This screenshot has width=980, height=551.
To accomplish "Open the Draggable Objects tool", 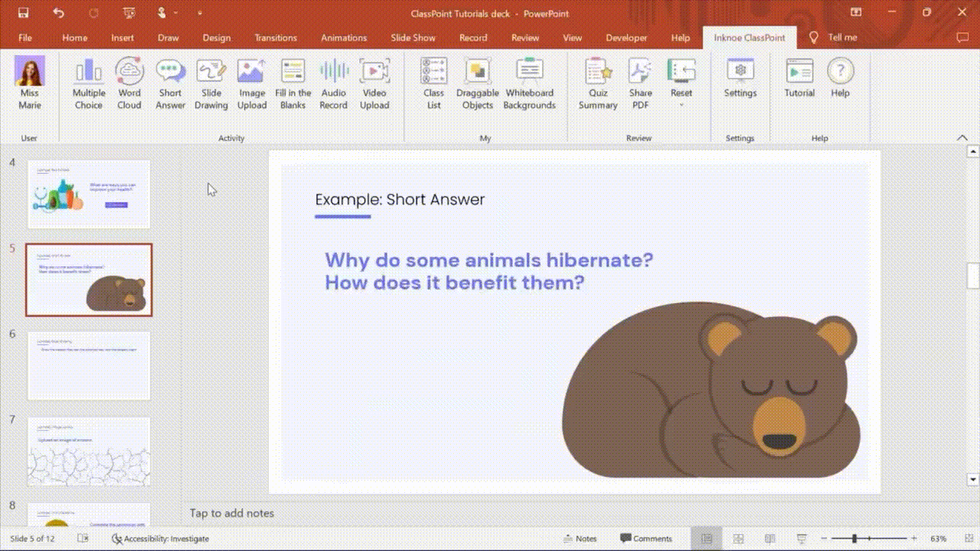I will tap(477, 84).
